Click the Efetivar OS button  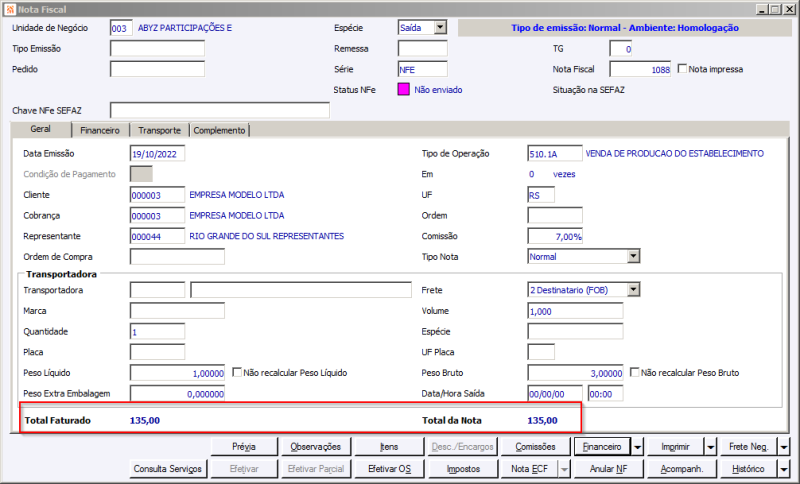(389, 469)
